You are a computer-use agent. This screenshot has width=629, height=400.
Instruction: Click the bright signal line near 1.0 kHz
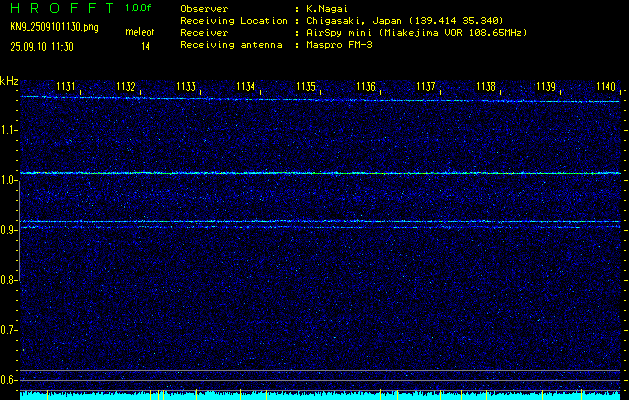(x=320, y=173)
